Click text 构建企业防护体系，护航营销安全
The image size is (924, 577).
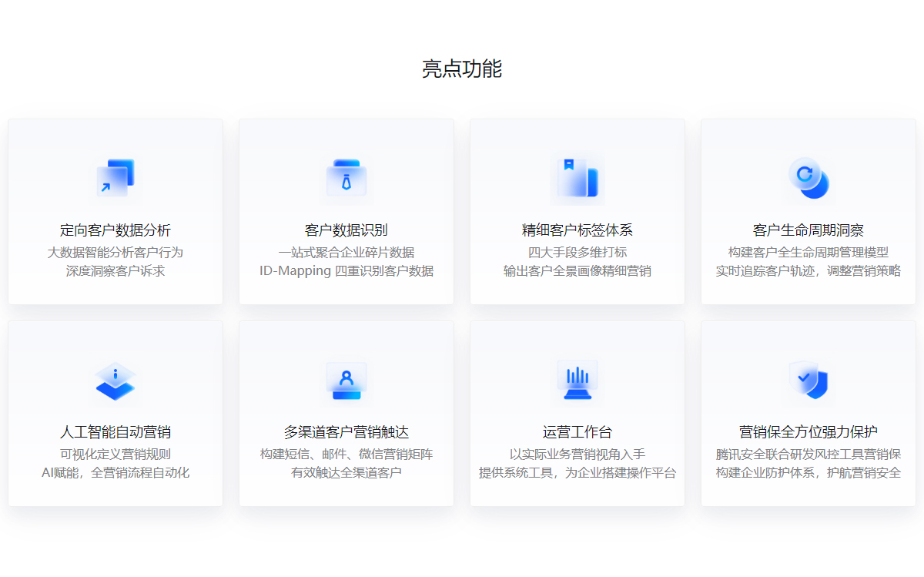[808, 473]
